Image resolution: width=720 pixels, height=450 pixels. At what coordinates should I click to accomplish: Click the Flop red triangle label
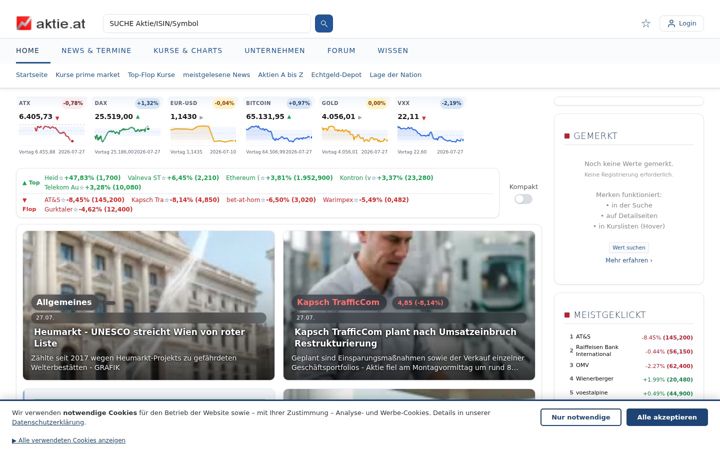(x=29, y=204)
